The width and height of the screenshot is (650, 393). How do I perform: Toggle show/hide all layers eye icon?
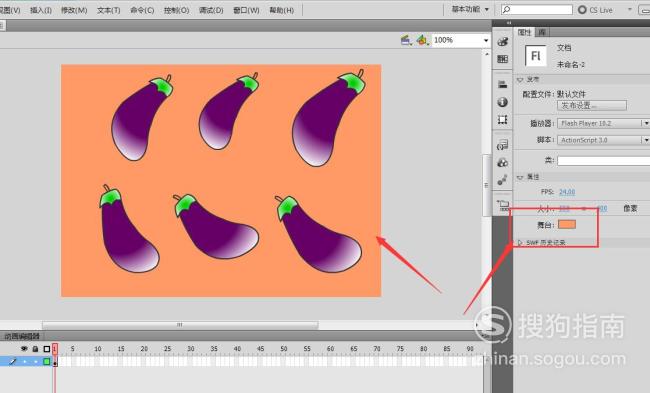24,349
